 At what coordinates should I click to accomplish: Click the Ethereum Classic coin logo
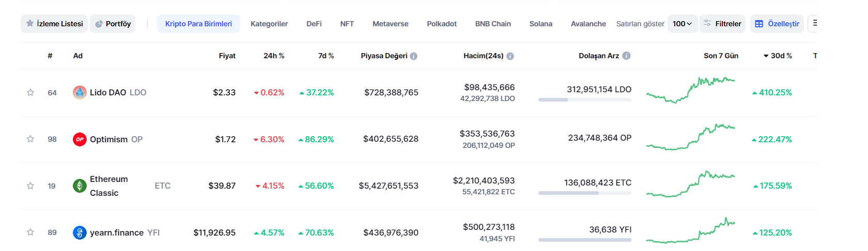[x=80, y=186]
